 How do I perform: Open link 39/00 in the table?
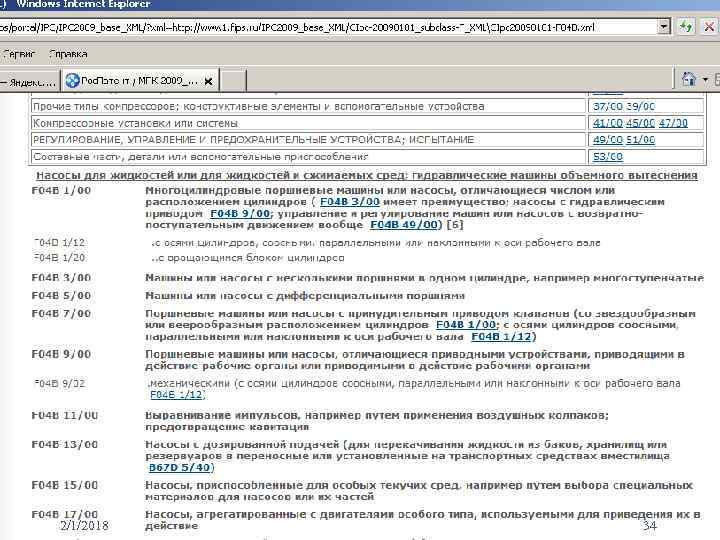click(641, 107)
